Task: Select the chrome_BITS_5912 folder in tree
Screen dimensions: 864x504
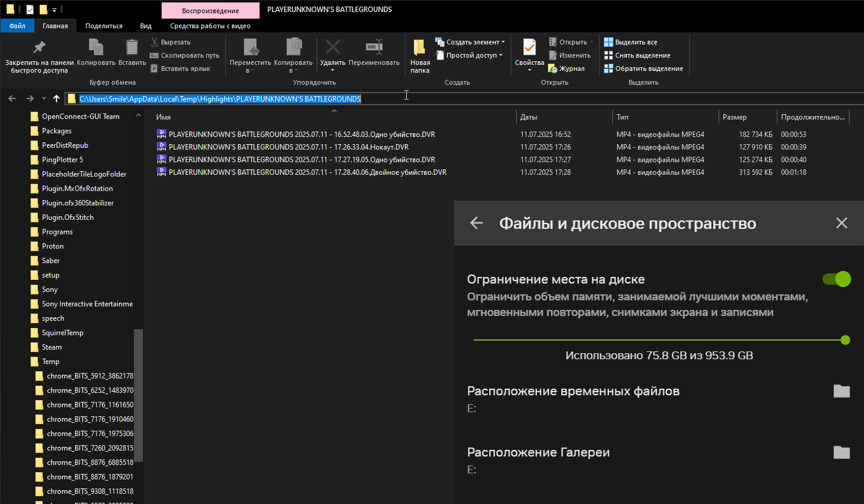Action: point(84,376)
